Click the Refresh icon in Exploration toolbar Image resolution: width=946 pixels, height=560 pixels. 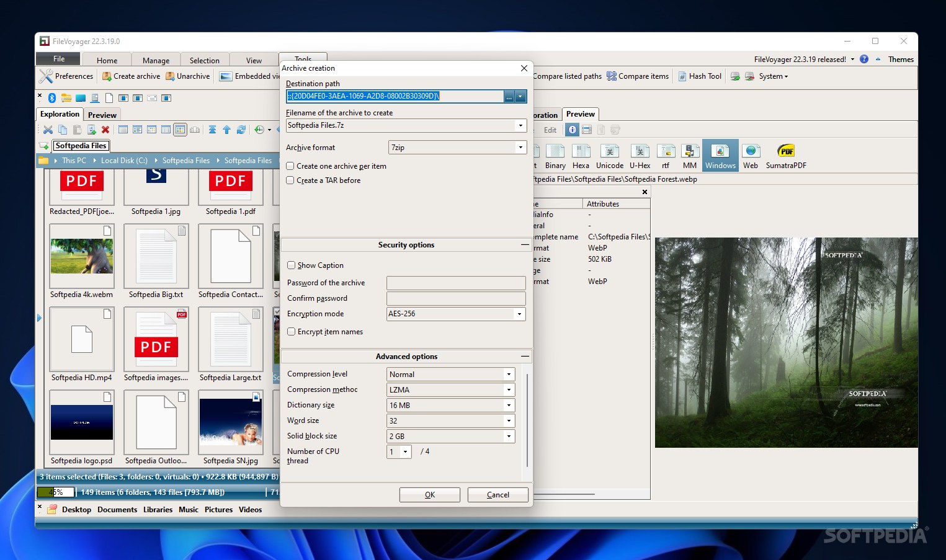pyautogui.click(x=241, y=130)
